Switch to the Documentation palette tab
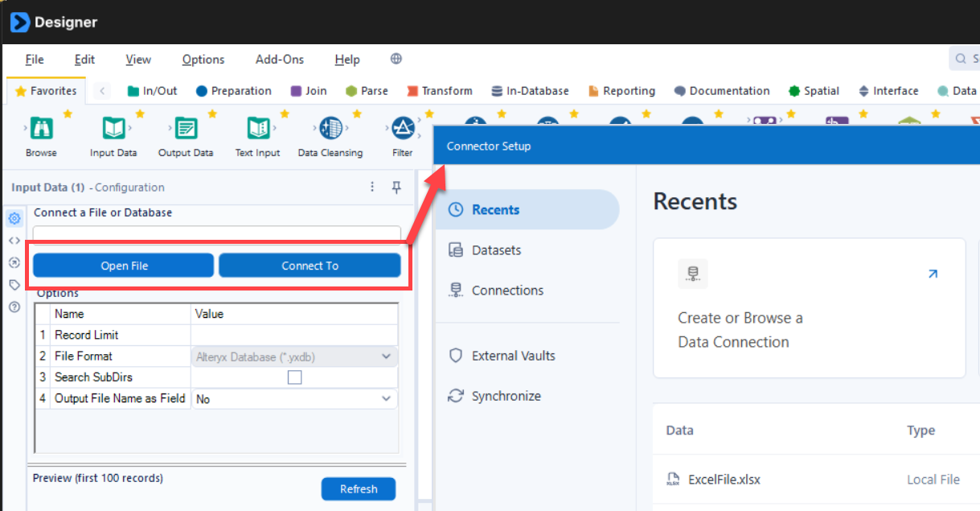This screenshot has height=511, width=980. (x=722, y=91)
